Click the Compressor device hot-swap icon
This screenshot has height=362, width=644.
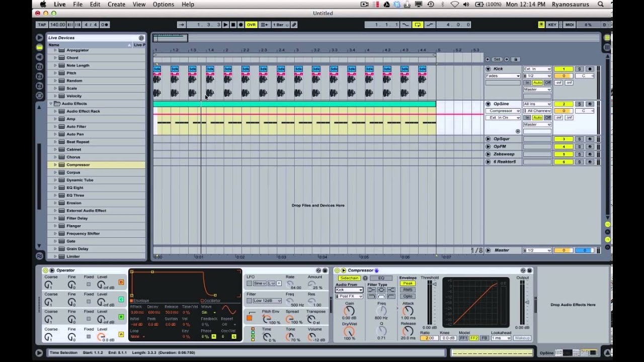tap(523, 270)
